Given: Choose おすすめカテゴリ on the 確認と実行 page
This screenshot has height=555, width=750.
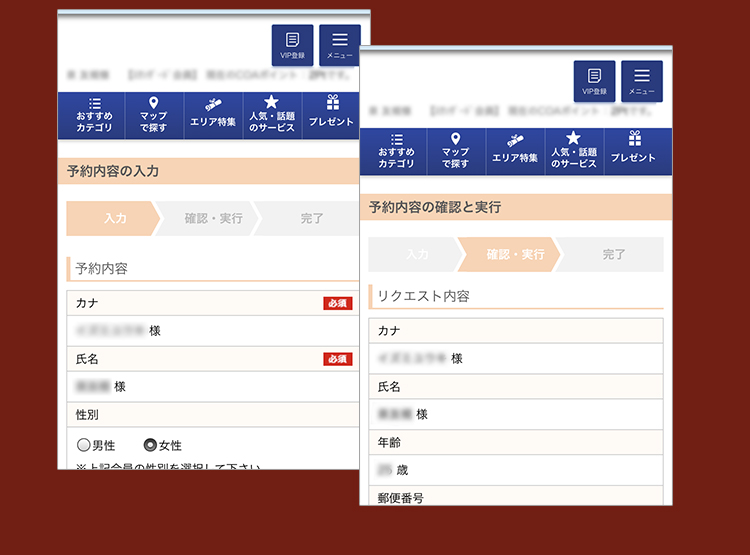Looking at the screenshot, I should click(395, 152).
